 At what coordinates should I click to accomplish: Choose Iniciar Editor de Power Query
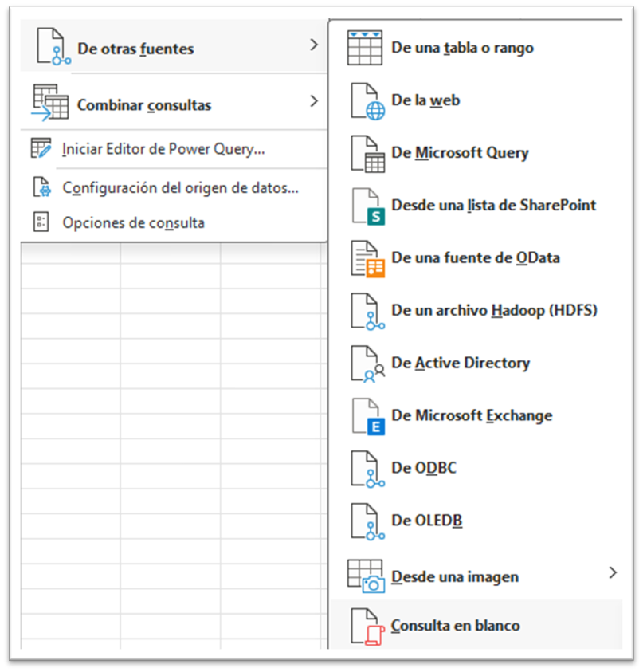coord(174,149)
